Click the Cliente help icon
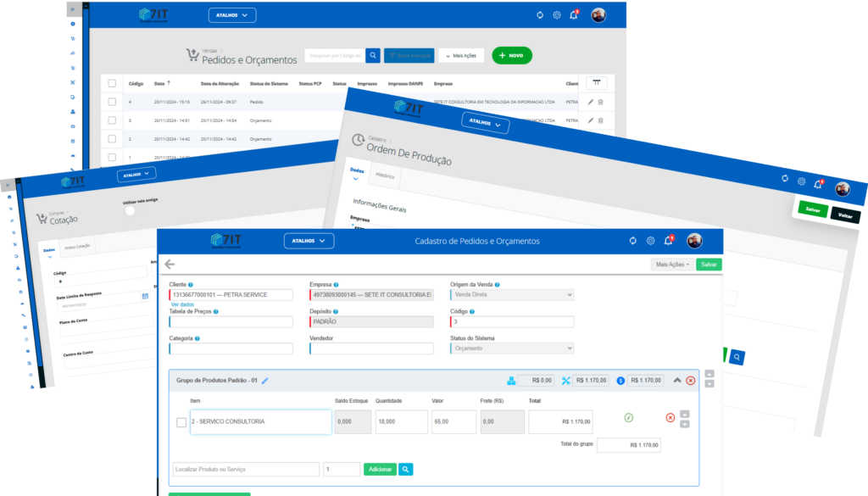 click(x=191, y=285)
